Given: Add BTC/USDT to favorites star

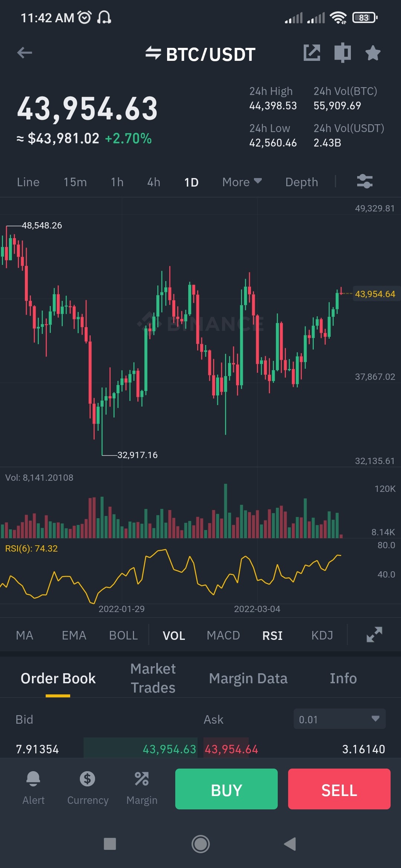Looking at the screenshot, I should point(373,53).
